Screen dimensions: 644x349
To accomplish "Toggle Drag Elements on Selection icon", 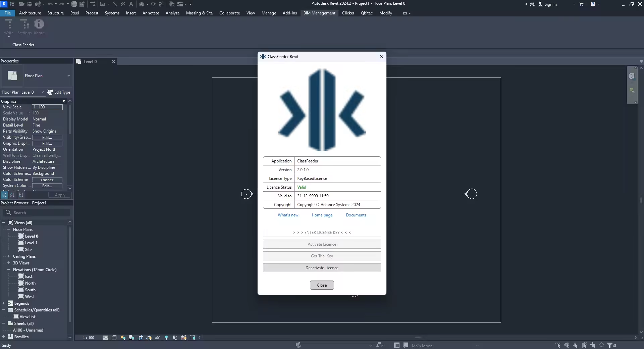I will point(593,345).
